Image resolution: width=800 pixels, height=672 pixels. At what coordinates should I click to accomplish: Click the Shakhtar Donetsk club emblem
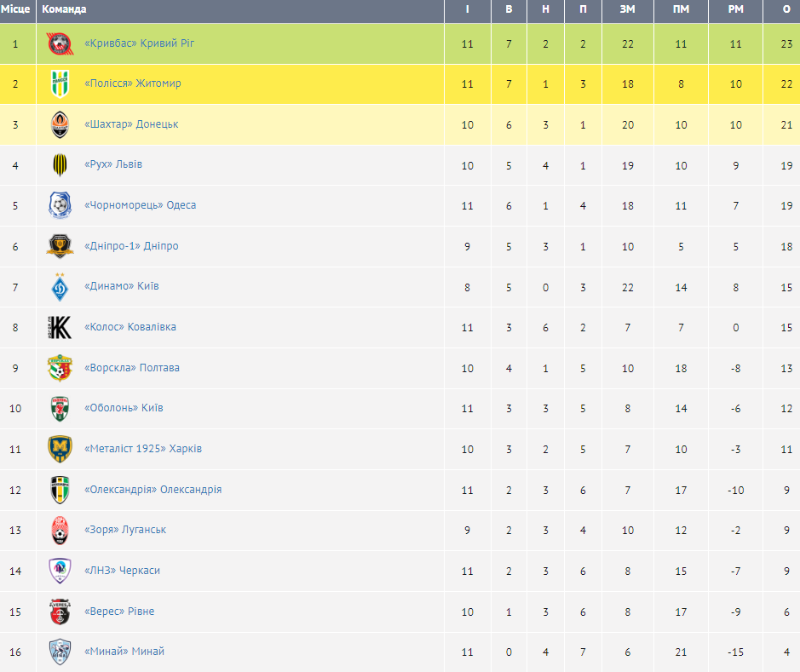60,124
